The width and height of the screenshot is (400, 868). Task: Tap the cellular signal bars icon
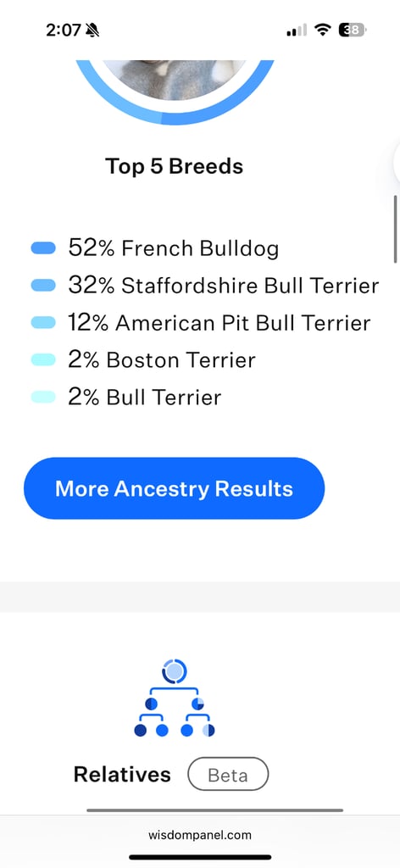click(x=297, y=31)
